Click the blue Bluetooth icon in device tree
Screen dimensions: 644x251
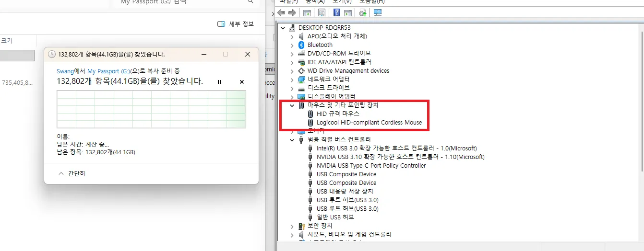(x=301, y=45)
